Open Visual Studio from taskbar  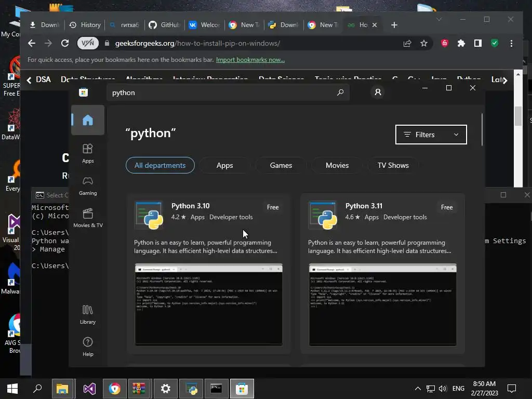pyautogui.click(x=89, y=389)
